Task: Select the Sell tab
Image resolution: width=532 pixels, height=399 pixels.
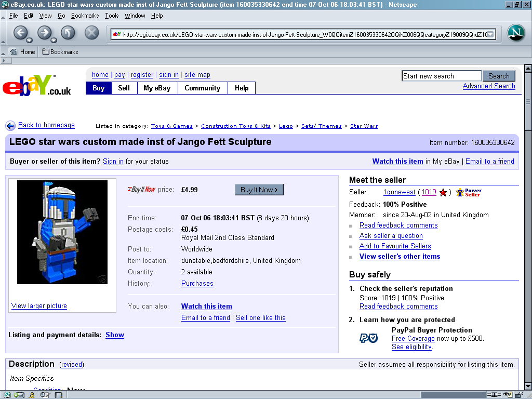Action: [124, 88]
